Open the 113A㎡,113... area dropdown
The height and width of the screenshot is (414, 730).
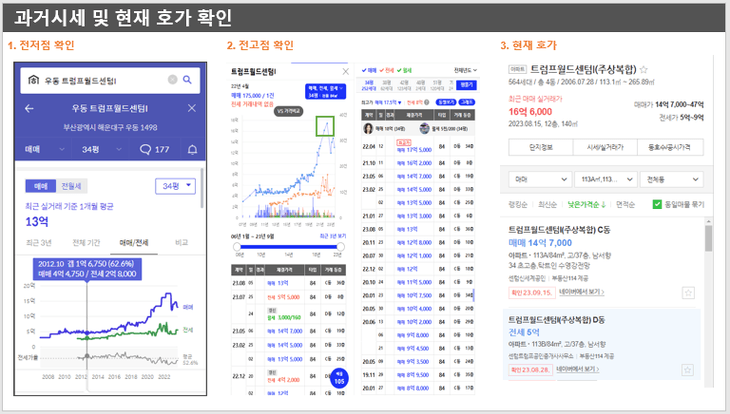[606, 179]
